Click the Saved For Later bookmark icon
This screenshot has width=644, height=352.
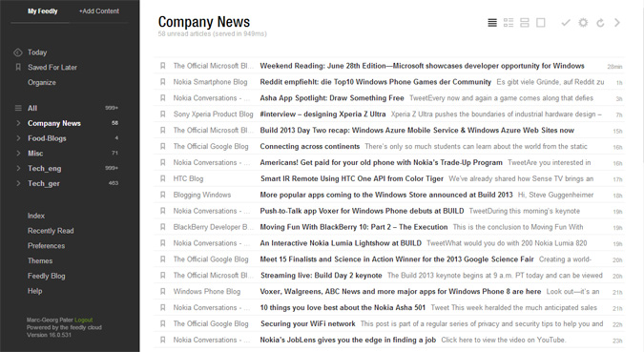(18, 67)
